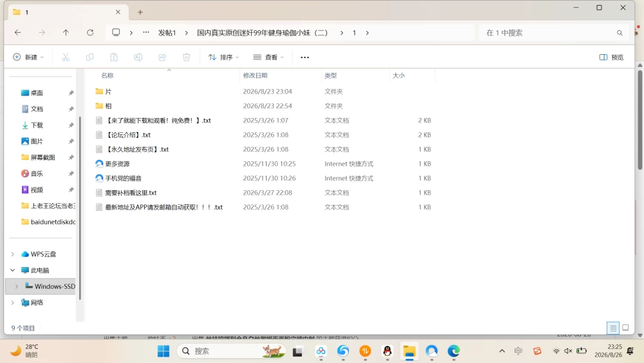Image resolution: width=644 pixels, height=363 pixels.
Task: Sort by the 大小 column header
Action: coord(399,75)
